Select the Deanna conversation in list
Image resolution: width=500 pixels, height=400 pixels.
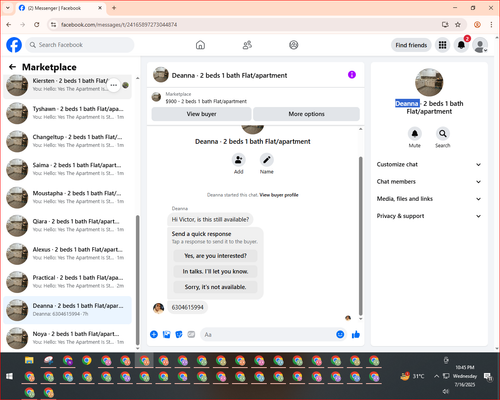point(67,310)
